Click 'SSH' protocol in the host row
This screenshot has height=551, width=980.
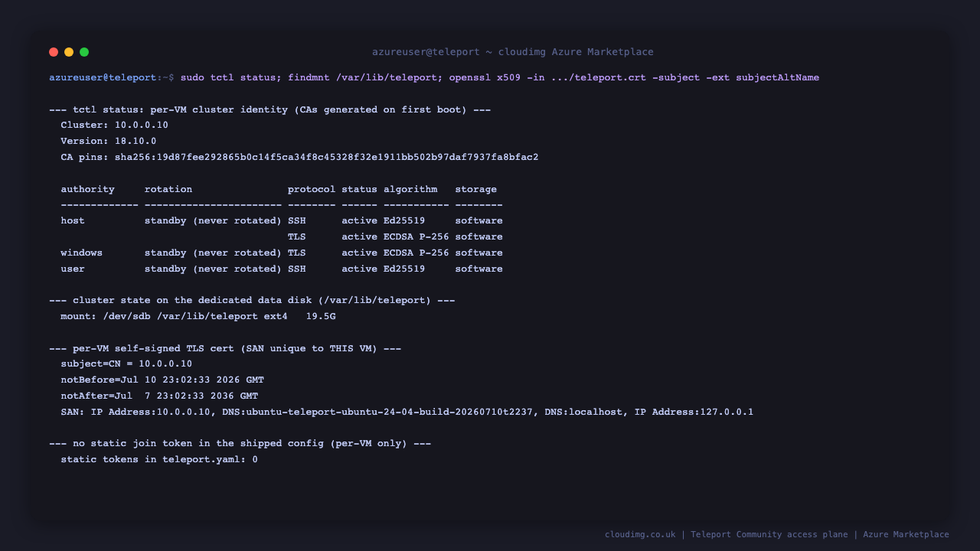coord(297,220)
